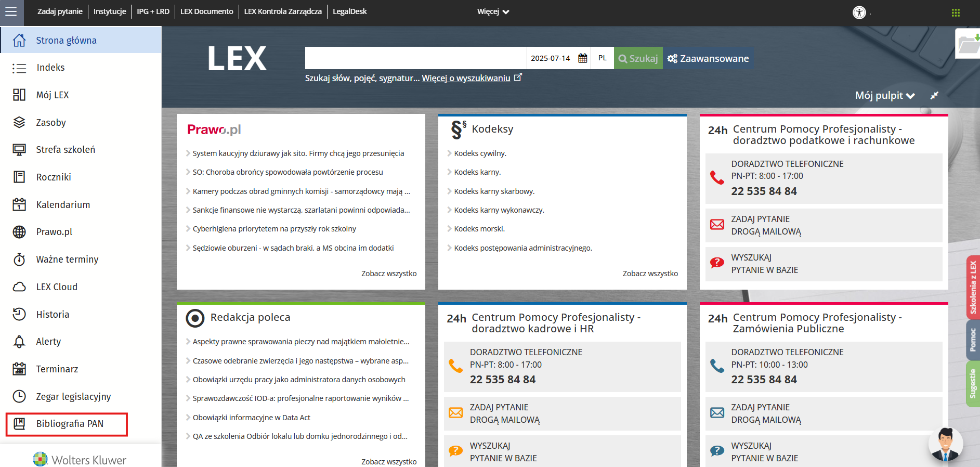Open the virtual assistant avatar
The width and height of the screenshot is (980, 467).
tap(945, 444)
